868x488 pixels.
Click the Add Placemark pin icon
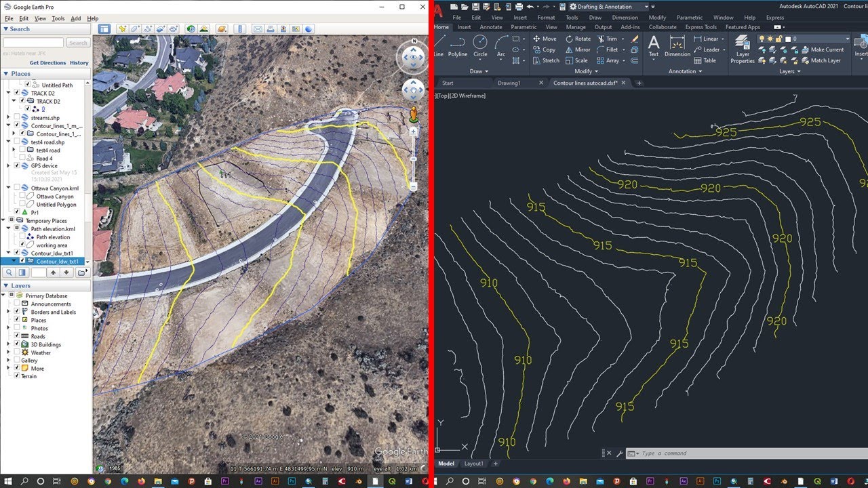(x=122, y=29)
